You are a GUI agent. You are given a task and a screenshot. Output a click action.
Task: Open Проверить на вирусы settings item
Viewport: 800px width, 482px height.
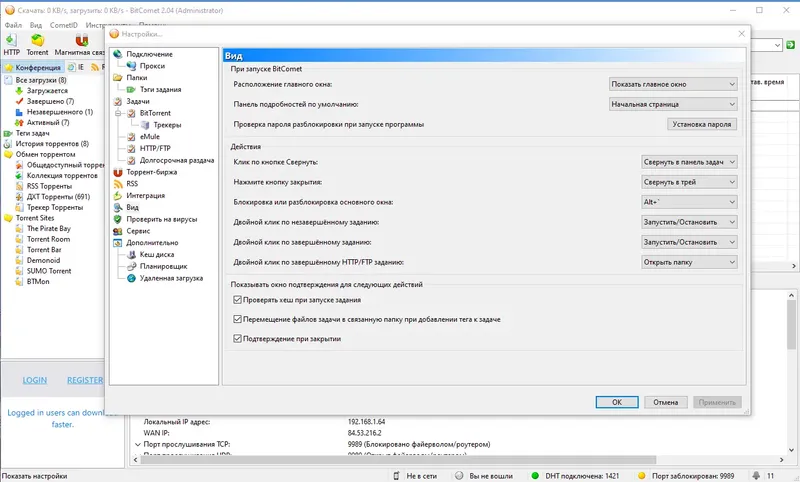point(162,219)
